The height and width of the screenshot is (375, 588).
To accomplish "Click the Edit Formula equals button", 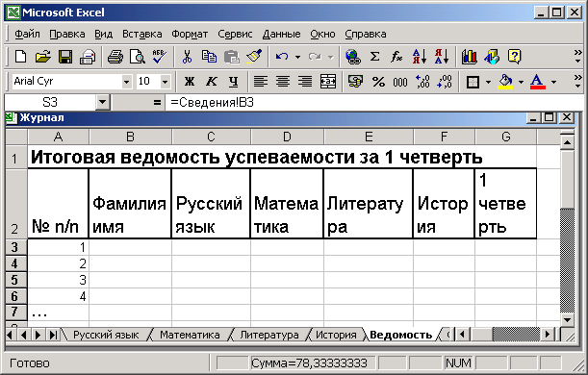I will point(157,102).
